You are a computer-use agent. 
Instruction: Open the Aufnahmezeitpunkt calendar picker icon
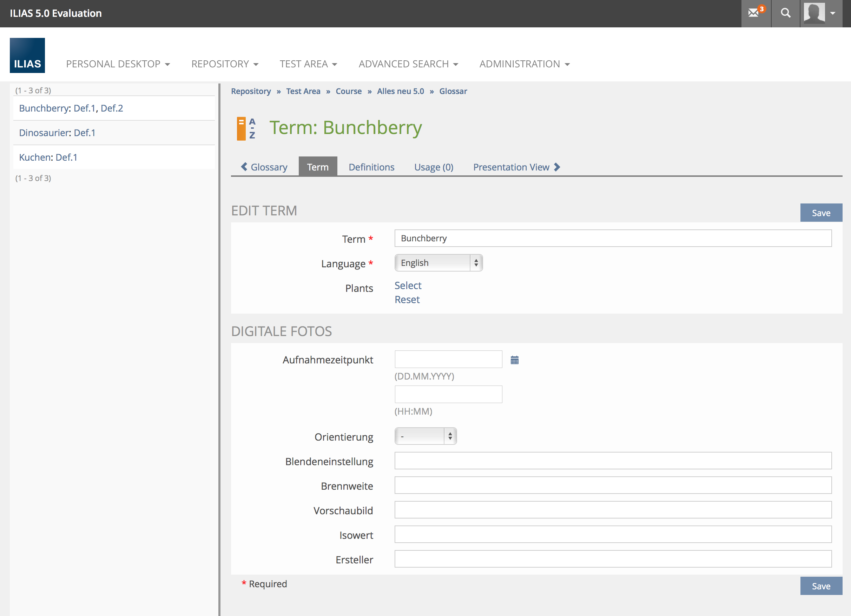(x=514, y=360)
